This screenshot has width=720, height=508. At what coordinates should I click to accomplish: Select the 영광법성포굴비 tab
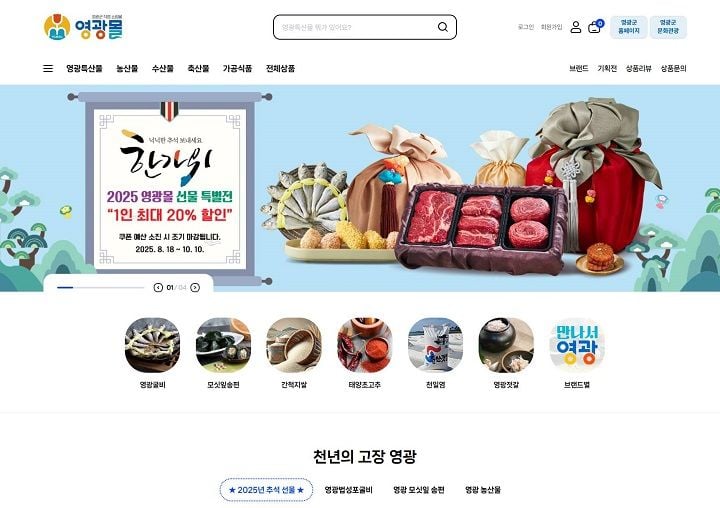pos(349,490)
